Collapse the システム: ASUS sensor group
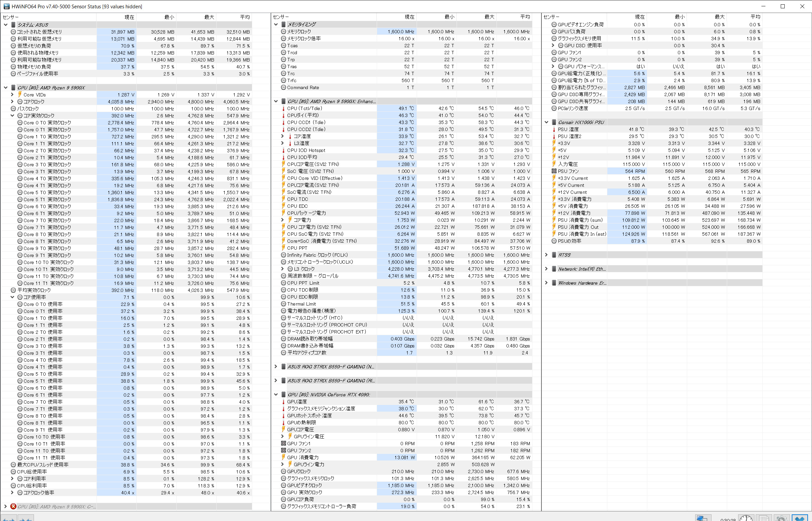 [6, 25]
